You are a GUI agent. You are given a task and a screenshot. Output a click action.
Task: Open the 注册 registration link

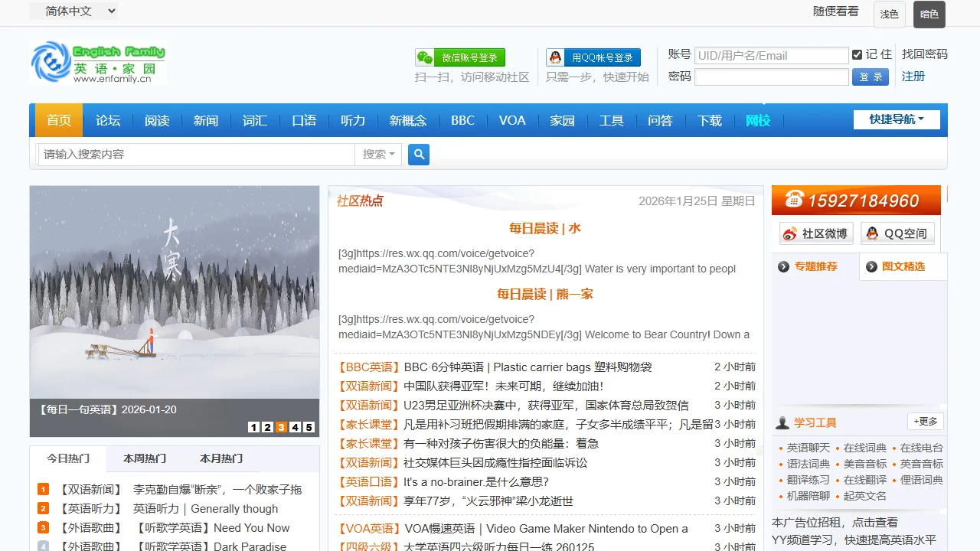pyautogui.click(x=913, y=77)
